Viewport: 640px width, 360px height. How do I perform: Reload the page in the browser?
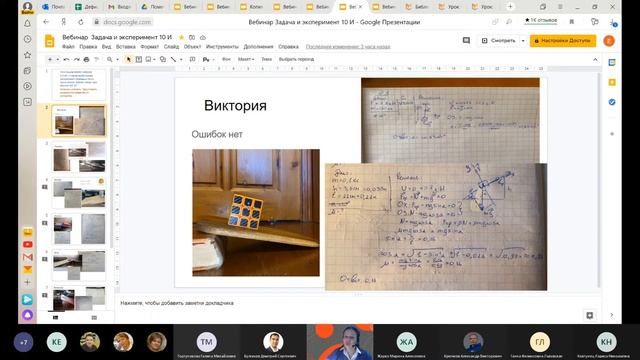click(x=81, y=22)
